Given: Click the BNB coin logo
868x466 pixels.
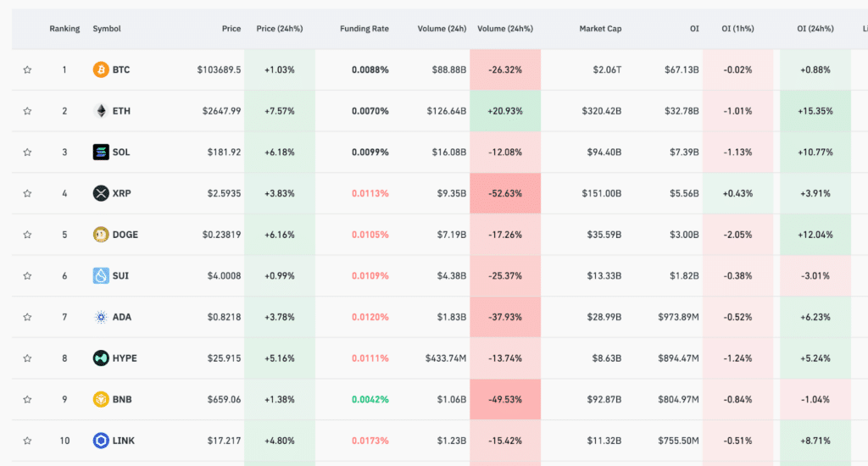Looking at the screenshot, I should 101,400.
